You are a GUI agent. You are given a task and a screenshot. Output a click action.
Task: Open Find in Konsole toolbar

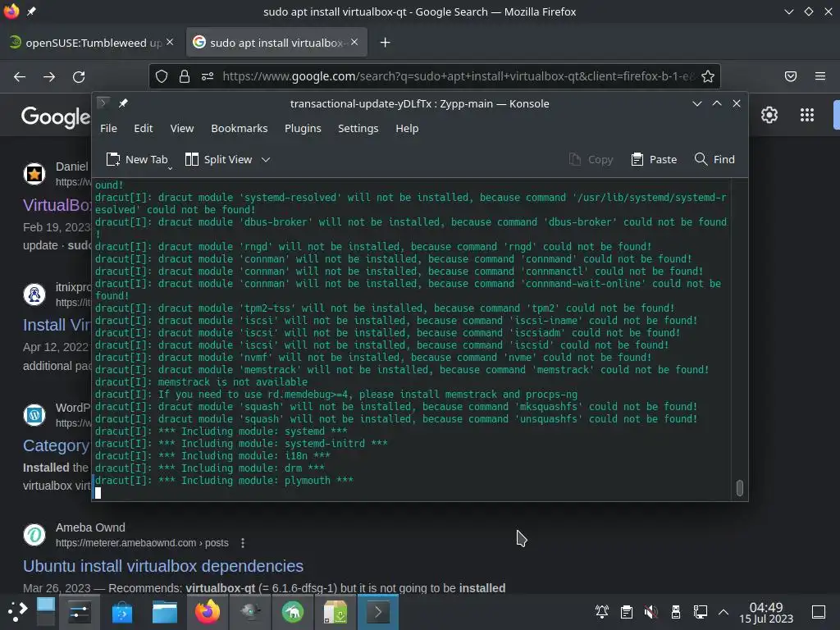(714, 160)
